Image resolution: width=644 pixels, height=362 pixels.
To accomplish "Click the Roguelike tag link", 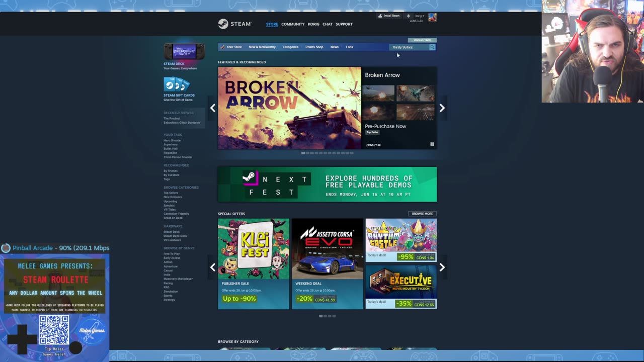I will (x=170, y=153).
